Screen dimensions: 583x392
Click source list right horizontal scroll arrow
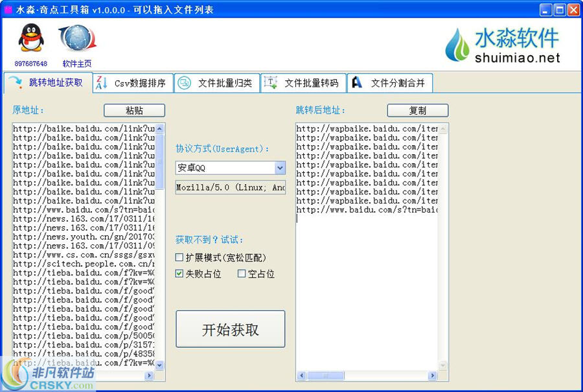pyautogui.click(x=150, y=376)
